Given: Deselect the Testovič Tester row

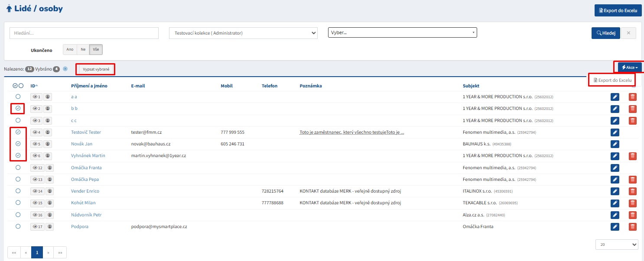Looking at the screenshot, I should pos(18,132).
